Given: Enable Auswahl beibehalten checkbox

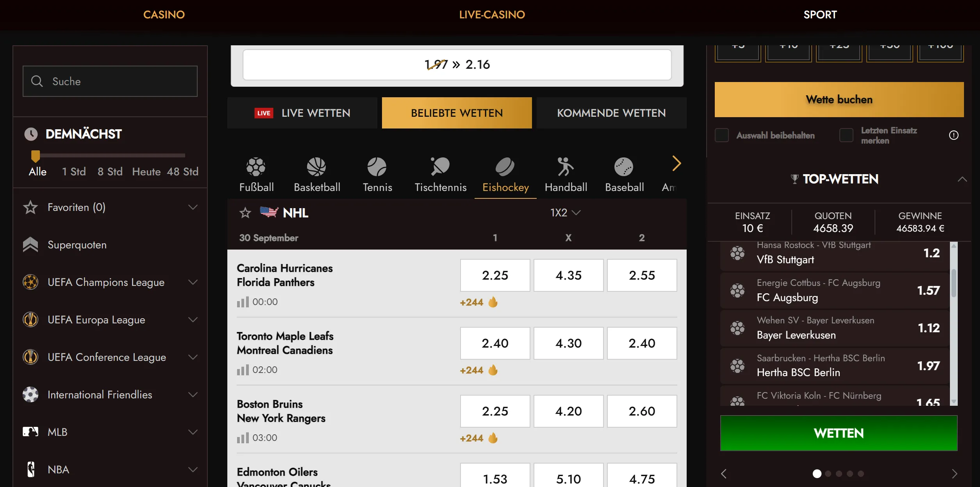Looking at the screenshot, I should [722, 135].
